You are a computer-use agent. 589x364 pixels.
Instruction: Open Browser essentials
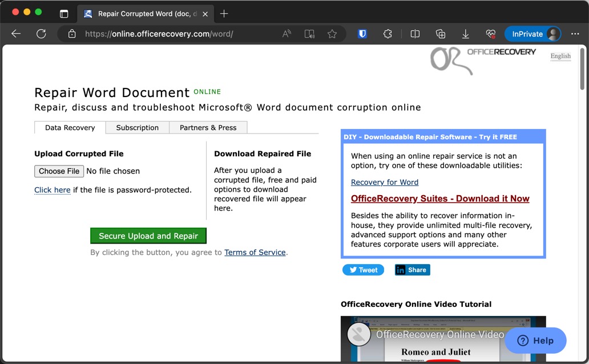click(x=490, y=34)
